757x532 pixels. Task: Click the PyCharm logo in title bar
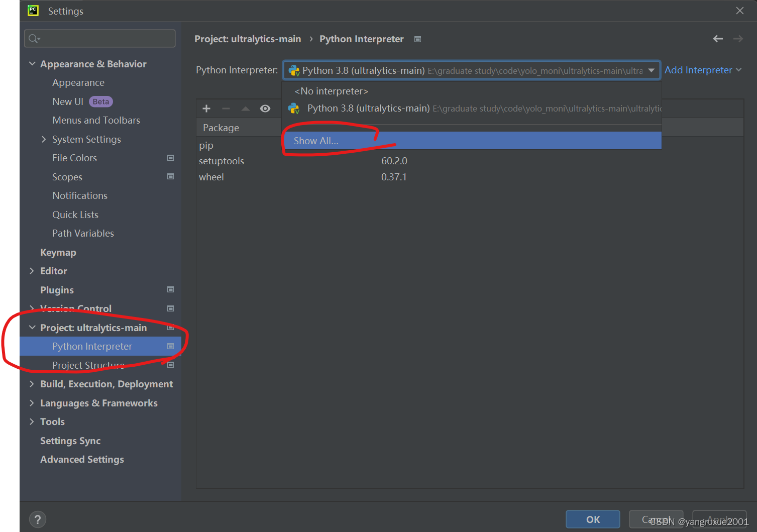[x=33, y=11]
